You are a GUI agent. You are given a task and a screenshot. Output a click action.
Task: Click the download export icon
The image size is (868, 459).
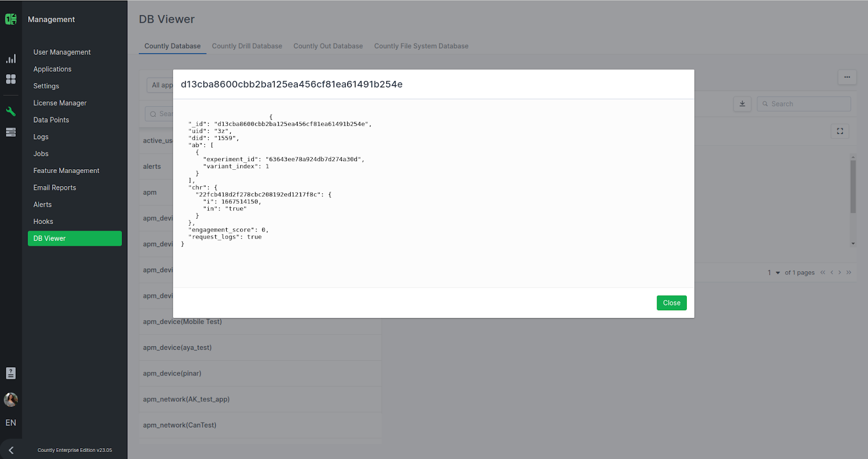click(x=742, y=104)
